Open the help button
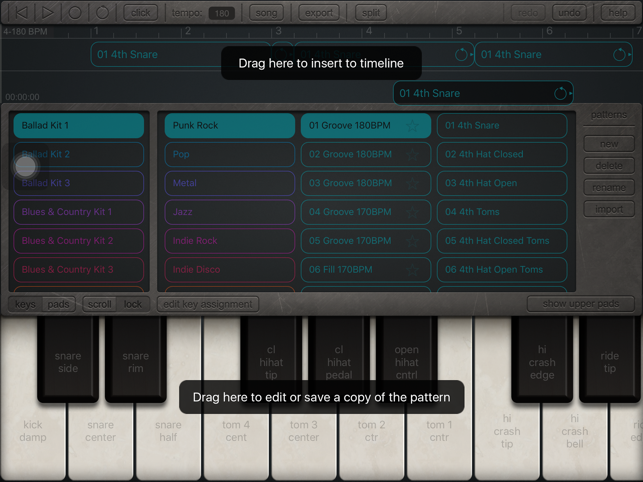 (618, 13)
